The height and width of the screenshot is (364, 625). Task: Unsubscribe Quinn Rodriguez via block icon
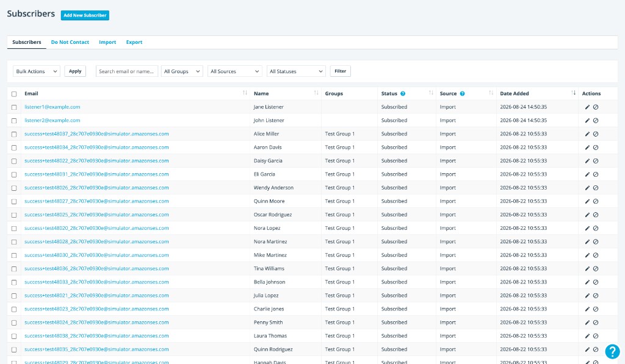pos(596,349)
